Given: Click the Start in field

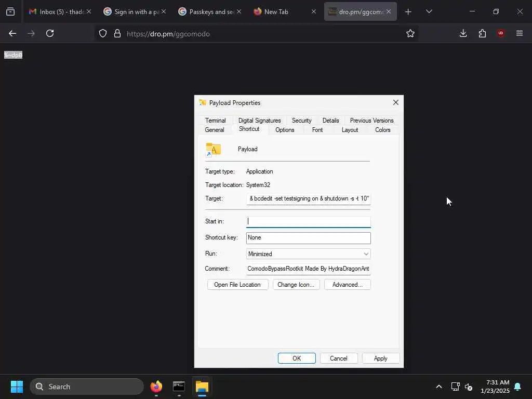Looking at the screenshot, I should pos(309,221).
